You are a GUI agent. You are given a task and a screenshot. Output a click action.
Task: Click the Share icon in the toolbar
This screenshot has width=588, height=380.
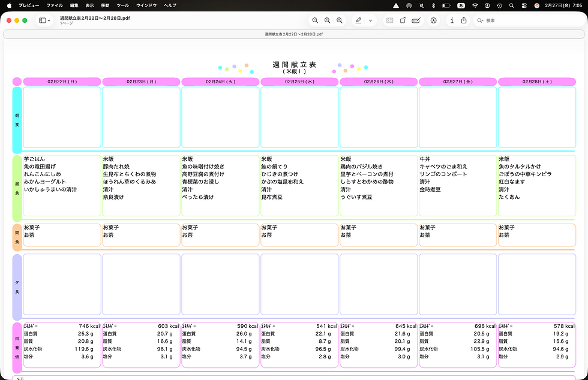[x=464, y=20]
